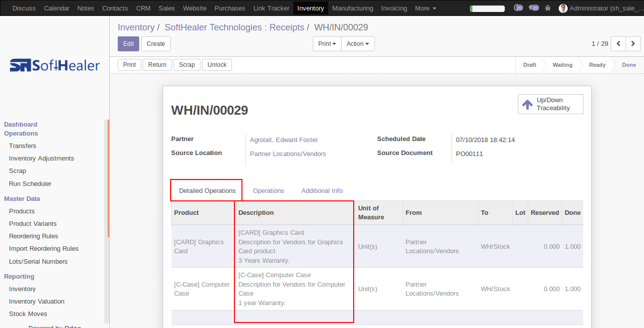Image resolution: width=644 pixels, height=328 pixels.
Task: Click the Inventory breadcrumb link
Action: tap(136, 27)
